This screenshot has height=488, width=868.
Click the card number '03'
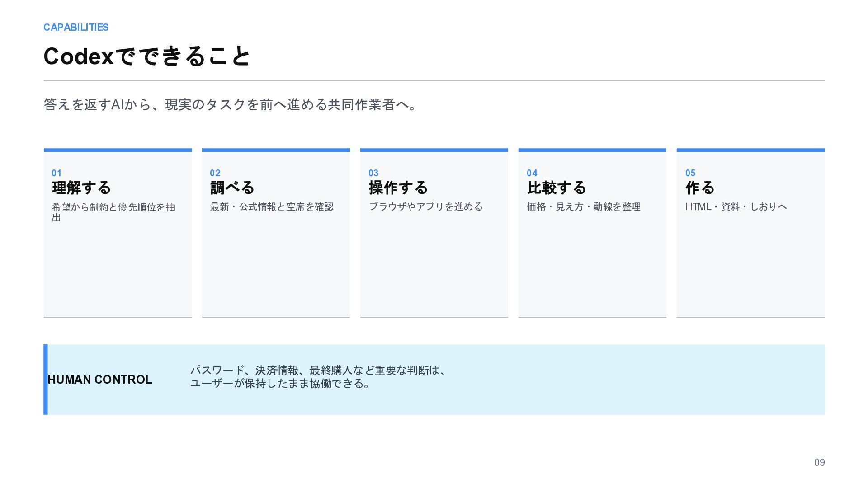(x=373, y=173)
